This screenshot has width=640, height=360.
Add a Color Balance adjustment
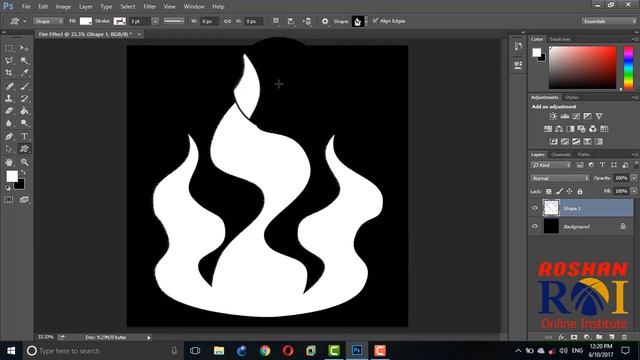click(559, 129)
